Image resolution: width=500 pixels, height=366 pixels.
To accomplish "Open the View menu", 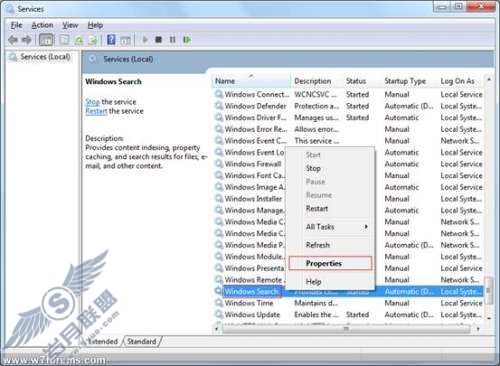I will 70,25.
